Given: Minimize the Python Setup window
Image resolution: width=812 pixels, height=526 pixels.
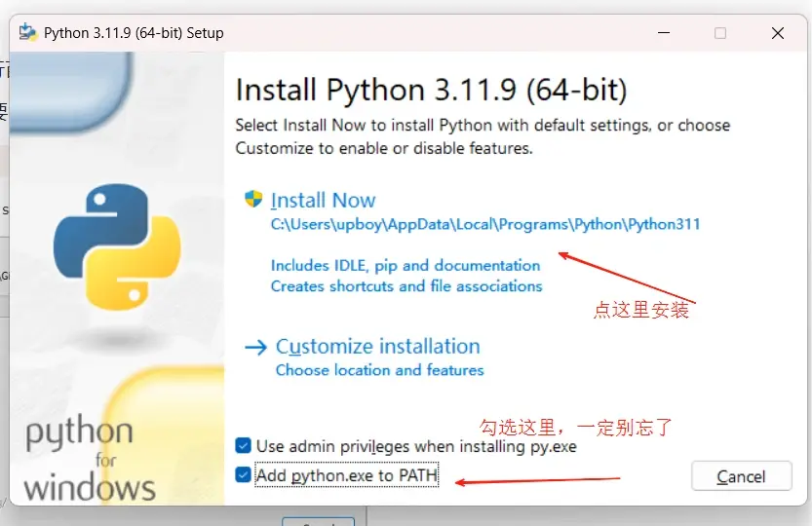Looking at the screenshot, I should 664,33.
